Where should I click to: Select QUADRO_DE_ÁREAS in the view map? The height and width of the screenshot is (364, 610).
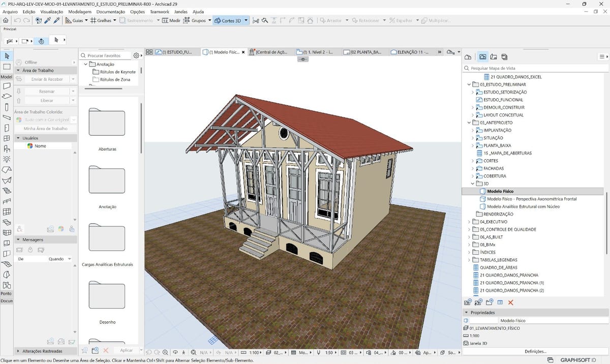(x=495, y=267)
